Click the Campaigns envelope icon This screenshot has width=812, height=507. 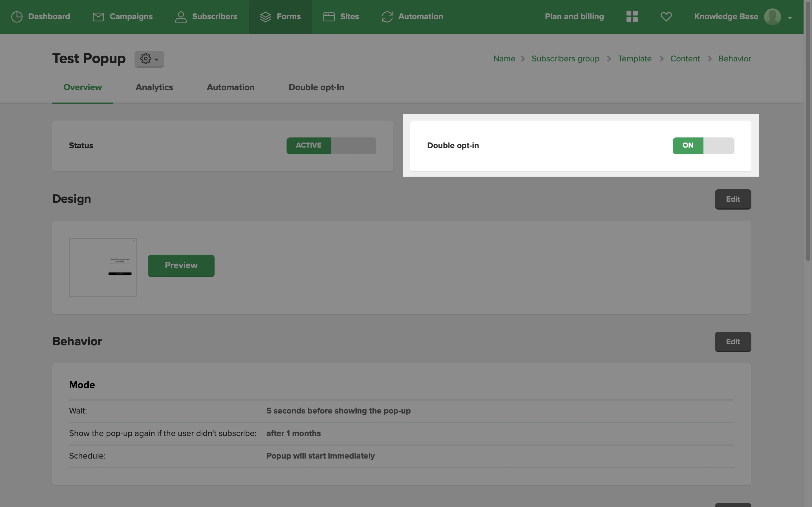click(98, 17)
